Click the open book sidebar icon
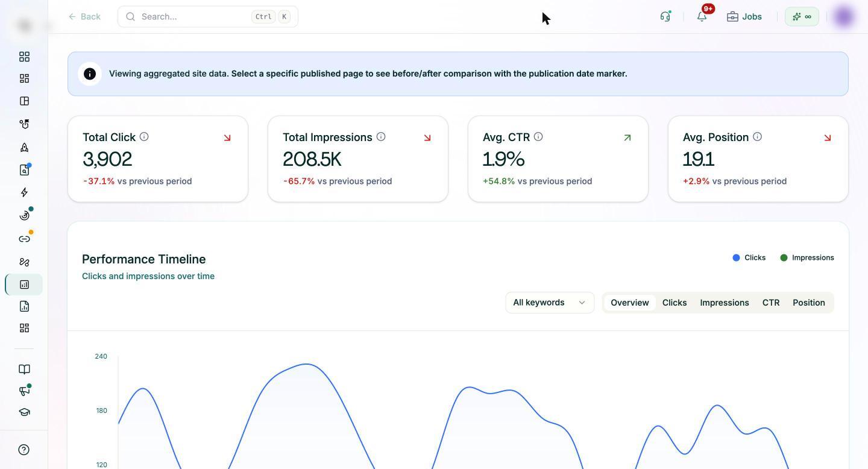This screenshot has height=469, width=868. pyautogui.click(x=24, y=369)
